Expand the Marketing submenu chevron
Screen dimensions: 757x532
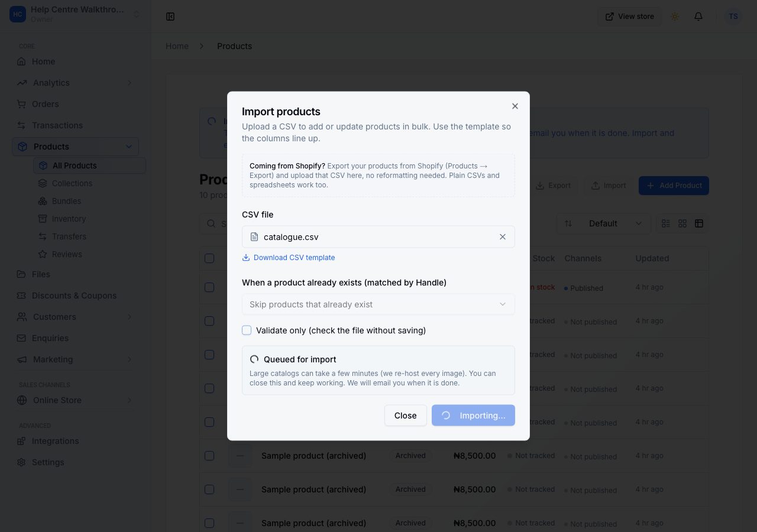tap(130, 359)
